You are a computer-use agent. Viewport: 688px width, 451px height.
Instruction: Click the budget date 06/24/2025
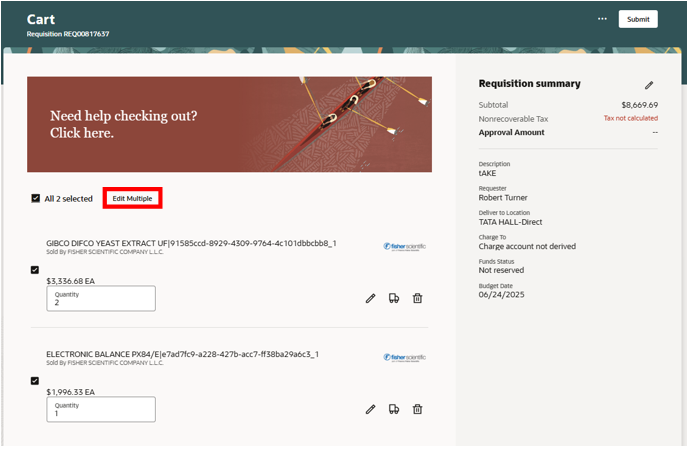[501, 294]
